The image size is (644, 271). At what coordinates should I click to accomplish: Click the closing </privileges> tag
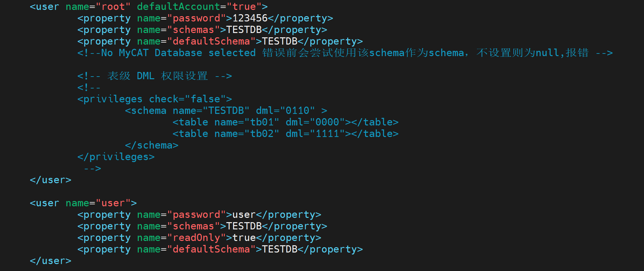pyautogui.click(x=116, y=157)
